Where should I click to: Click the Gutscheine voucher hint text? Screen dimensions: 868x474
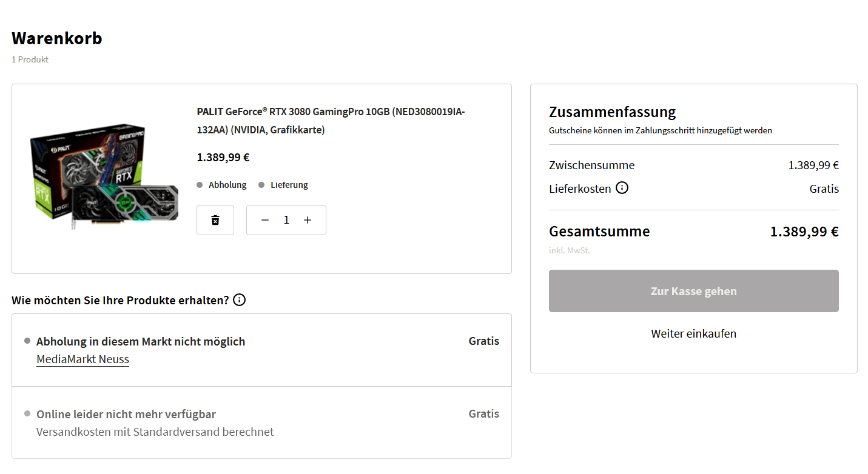661,130
